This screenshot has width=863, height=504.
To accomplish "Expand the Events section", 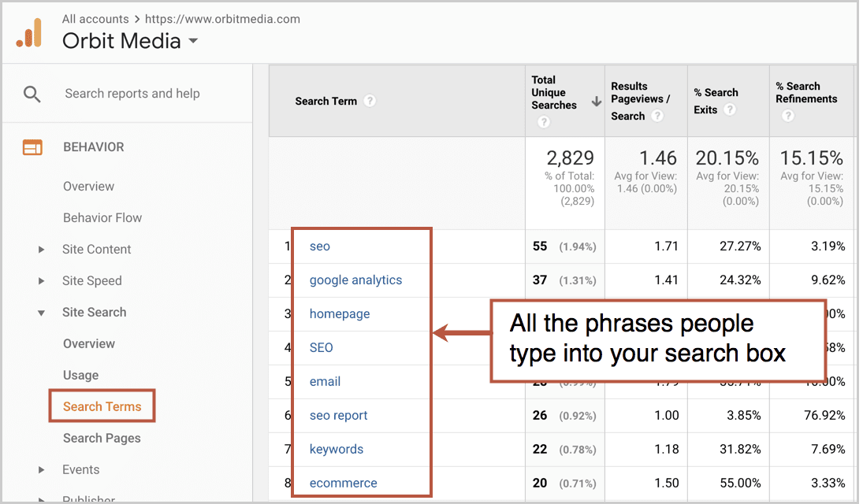I will (42, 470).
